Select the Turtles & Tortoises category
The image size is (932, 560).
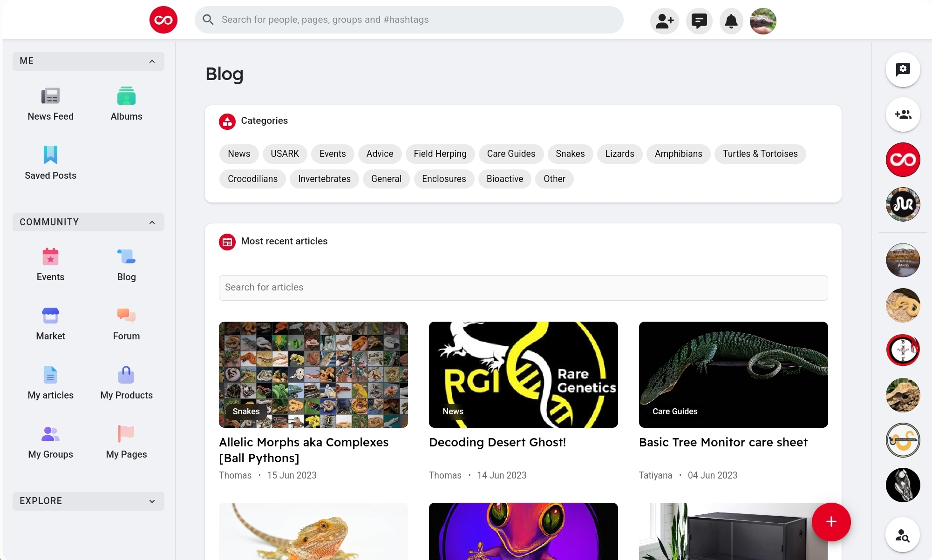click(x=760, y=154)
